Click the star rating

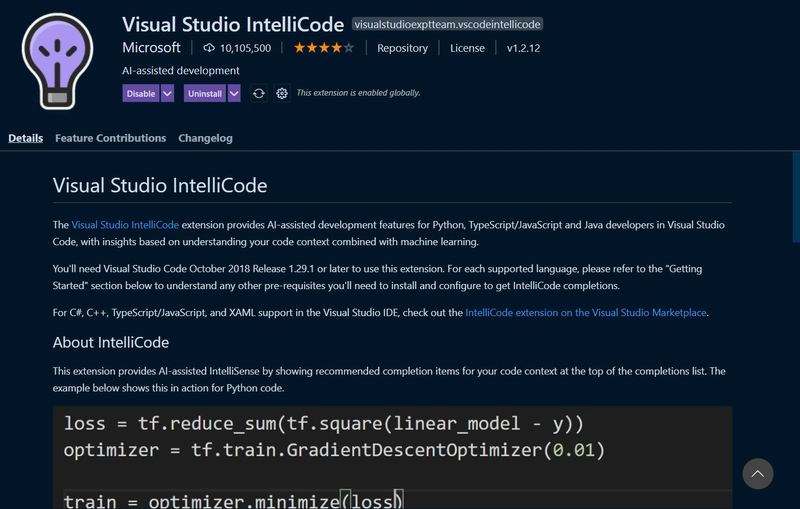coord(323,48)
